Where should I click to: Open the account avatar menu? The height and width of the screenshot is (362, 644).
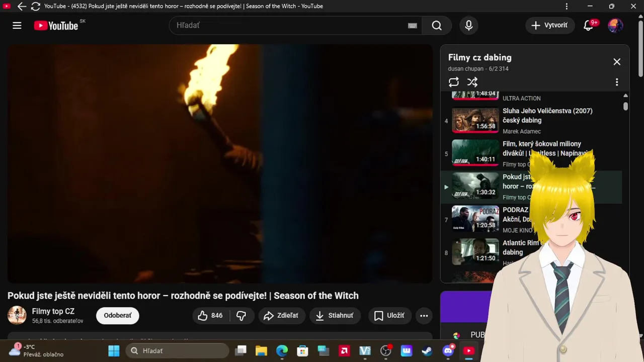coord(615,26)
